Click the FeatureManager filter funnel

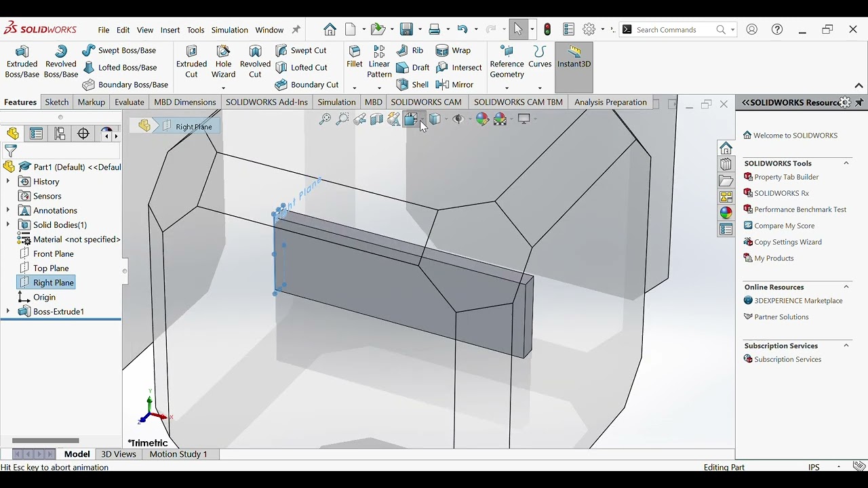(10, 150)
